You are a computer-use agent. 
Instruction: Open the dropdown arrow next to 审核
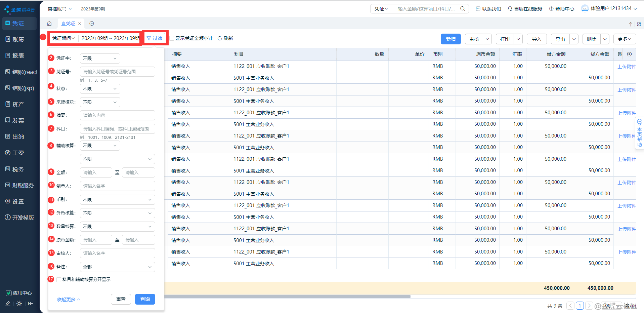click(x=487, y=39)
